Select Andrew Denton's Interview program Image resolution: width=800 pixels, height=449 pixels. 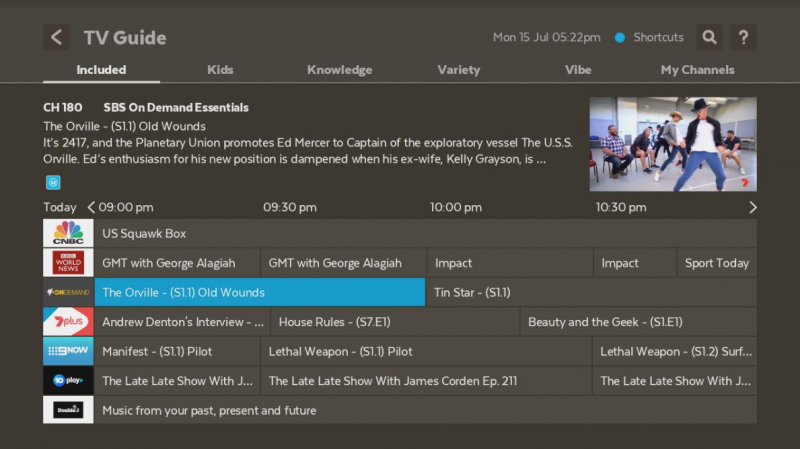click(182, 321)
